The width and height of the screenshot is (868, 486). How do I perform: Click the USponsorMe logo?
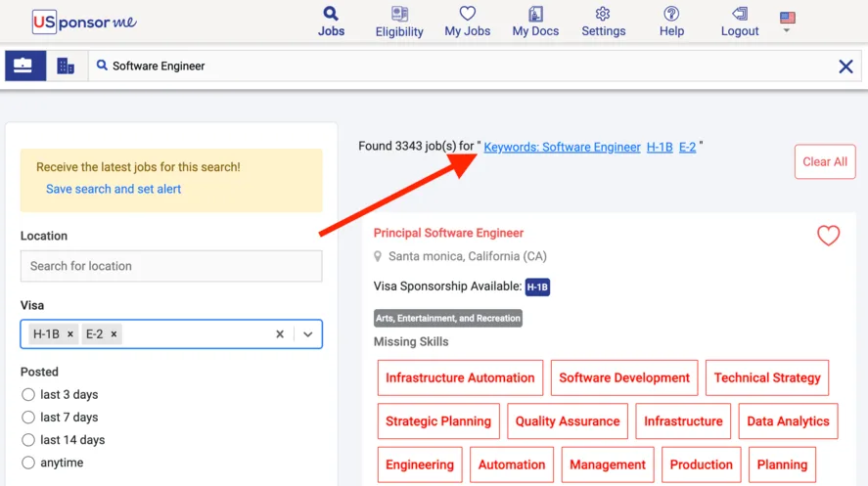tap(84, 22)
